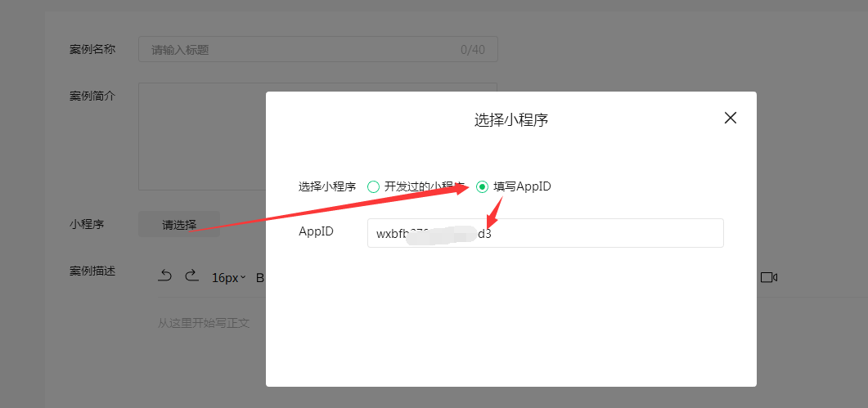Viewport: 868px width, 408px height.
Task: Click the AppID label in dialog
Action: click(316, 231)
